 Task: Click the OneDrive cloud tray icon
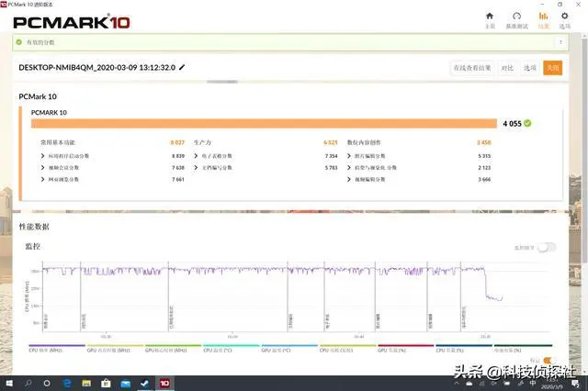[x=469, y=384]
